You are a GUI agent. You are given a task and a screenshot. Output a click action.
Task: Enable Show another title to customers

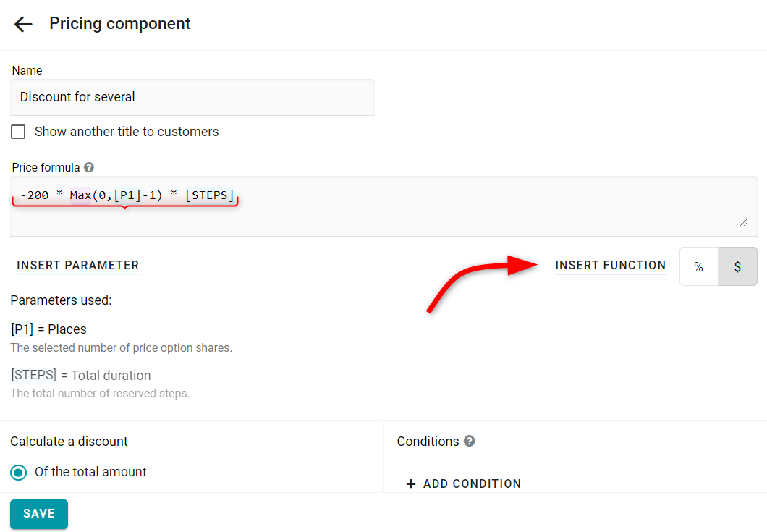tap(18, 132)
